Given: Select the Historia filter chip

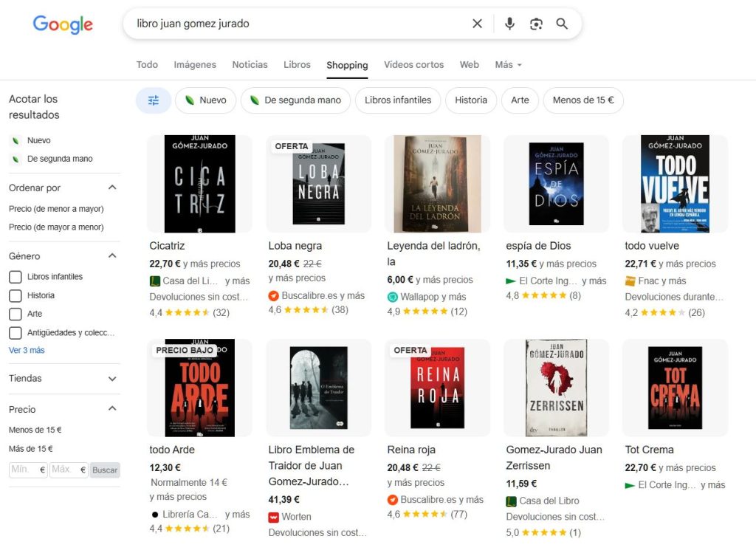Looking at the screenshot, I should tap(471, 100).
